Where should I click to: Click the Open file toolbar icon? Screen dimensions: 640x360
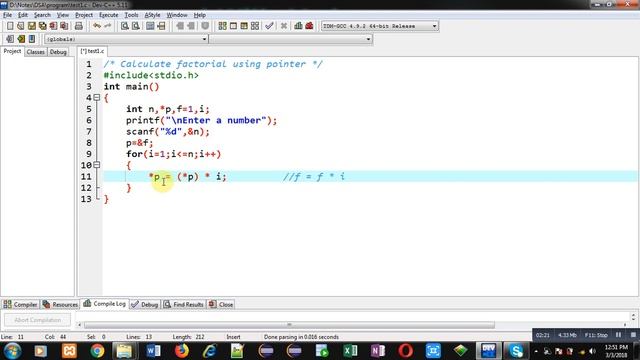(x=21, y=26)
